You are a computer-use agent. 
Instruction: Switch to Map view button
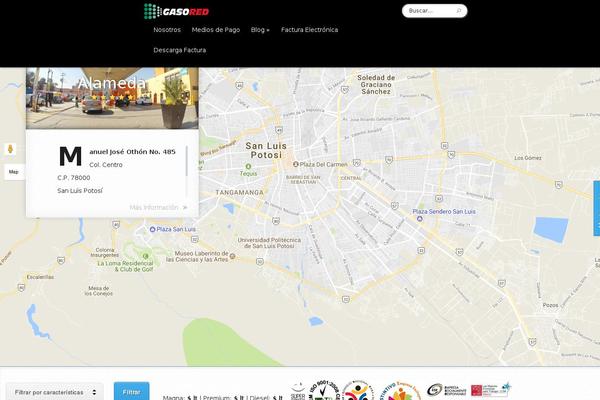point(14,172)
